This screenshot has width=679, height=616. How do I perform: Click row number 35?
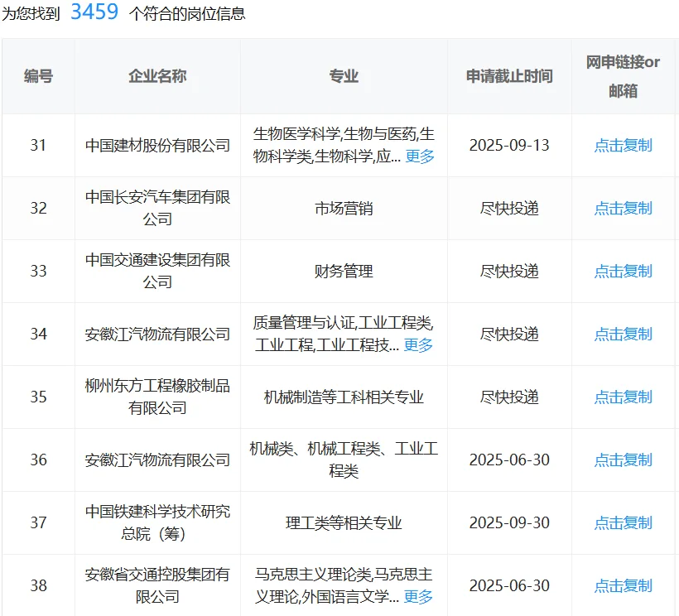point(38,397)
